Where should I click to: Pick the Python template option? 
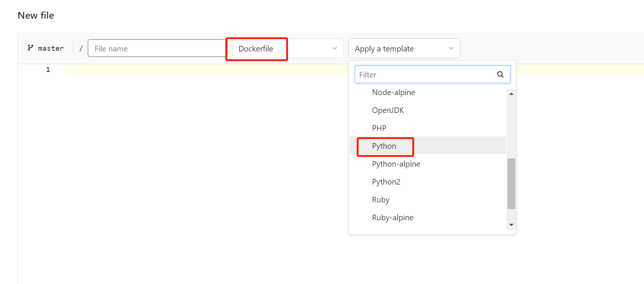[428, 146]
